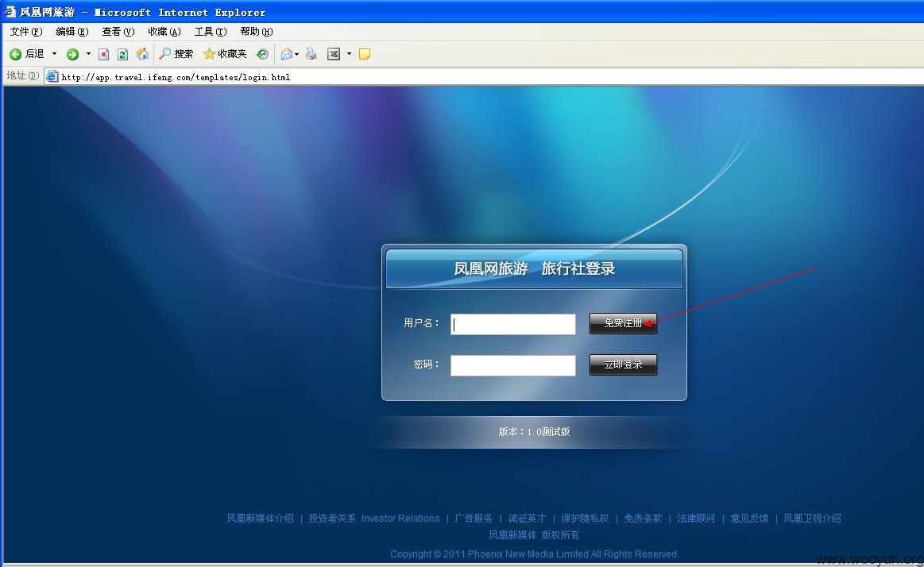Viewport: 924px width, 567px height.
Task: Open the 法律顾问 footer link
Action: (696, 518)
